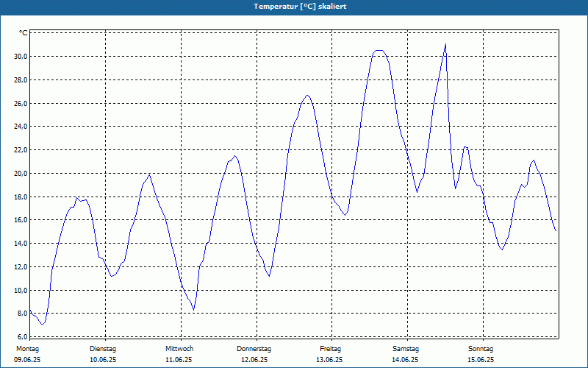This screenshot has width=588, height=368.
Task: Click the °C axis unit label
Action: pyautogui.click(x=24, y=33)
